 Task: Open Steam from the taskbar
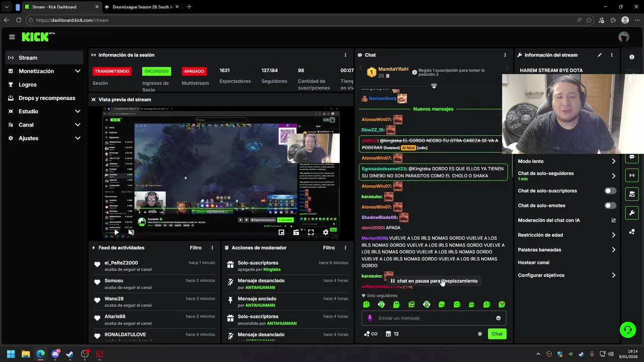coord(70,354)
